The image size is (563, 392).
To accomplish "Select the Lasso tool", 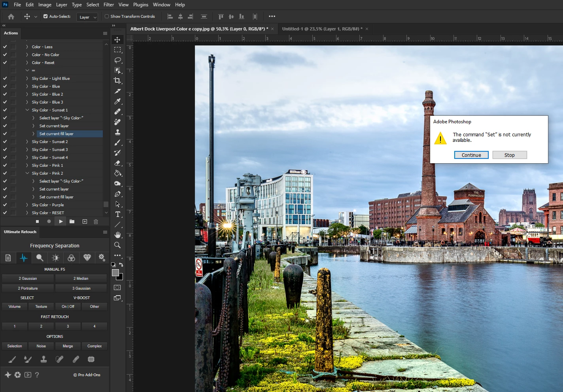I will click(x=117, y=60).
